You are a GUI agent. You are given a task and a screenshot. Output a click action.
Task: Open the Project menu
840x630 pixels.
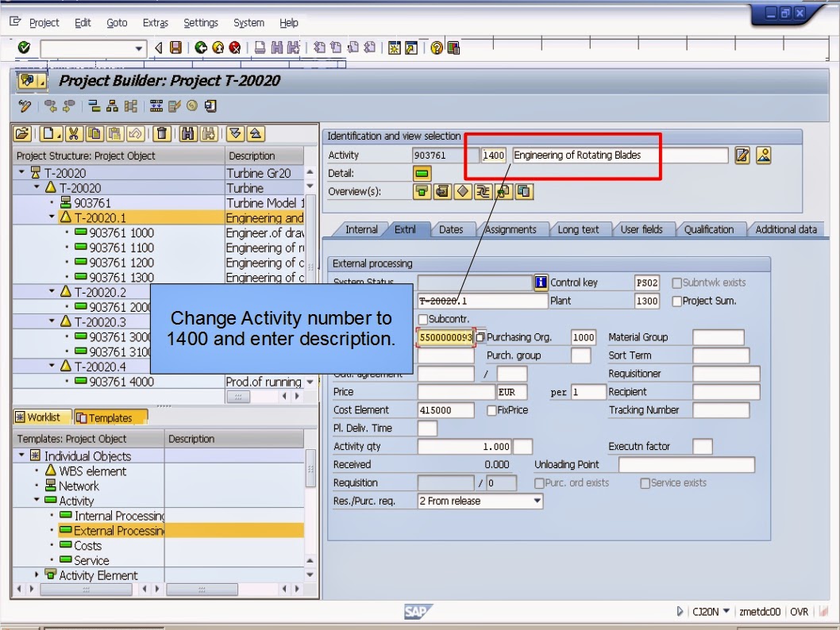click(44, 22)
